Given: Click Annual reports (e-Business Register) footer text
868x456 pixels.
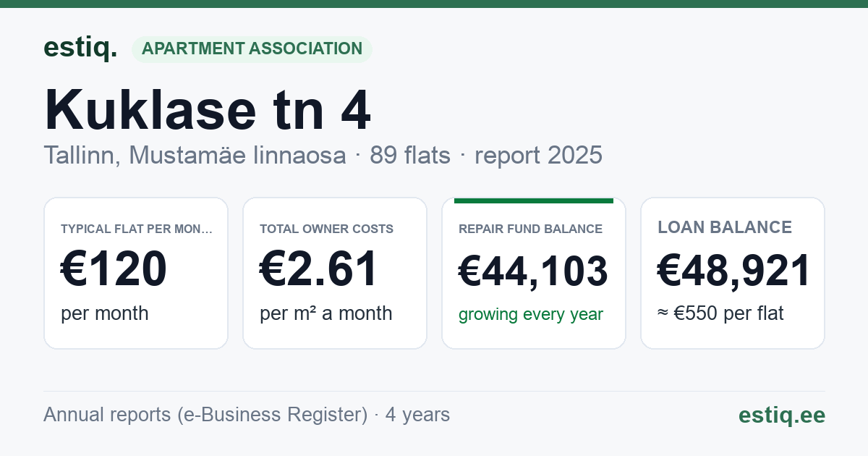Looking at the screenshot, I should pyautogui.click(x=205, y=415).
